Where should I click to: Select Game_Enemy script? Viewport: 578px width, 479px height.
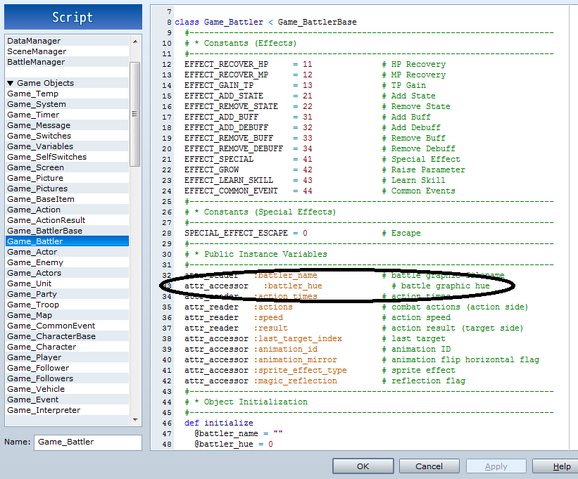click(67, 263)
